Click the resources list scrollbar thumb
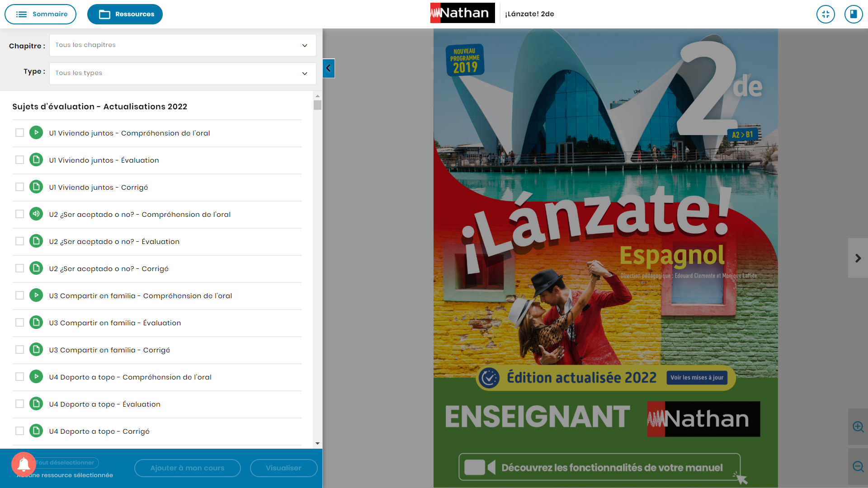Image resolution: width=868 pixels, height=488 pixels. (x=317, y=105)
